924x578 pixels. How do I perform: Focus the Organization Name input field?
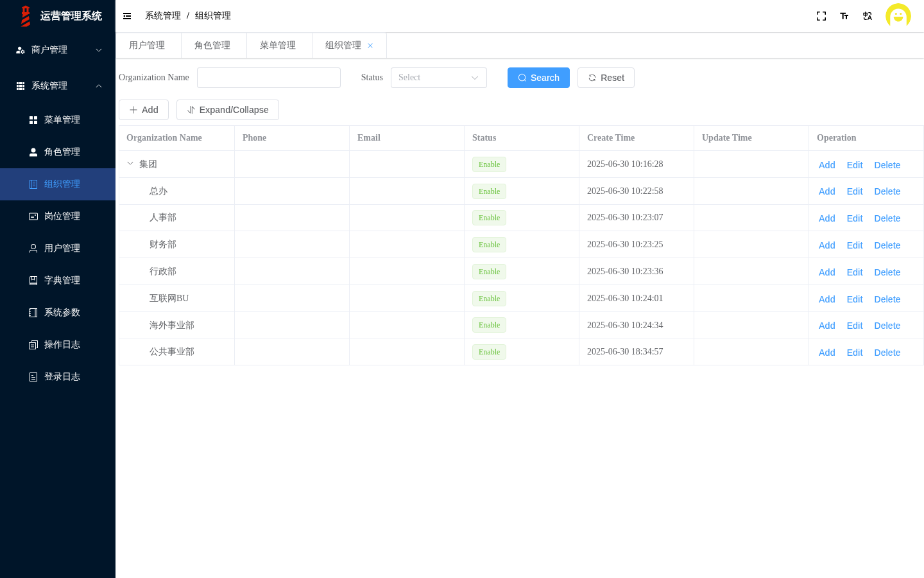click(x=269, y=78)
